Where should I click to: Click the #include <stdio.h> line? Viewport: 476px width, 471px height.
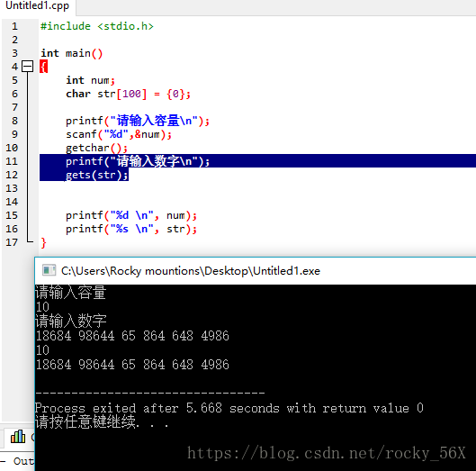pos(97,26)
